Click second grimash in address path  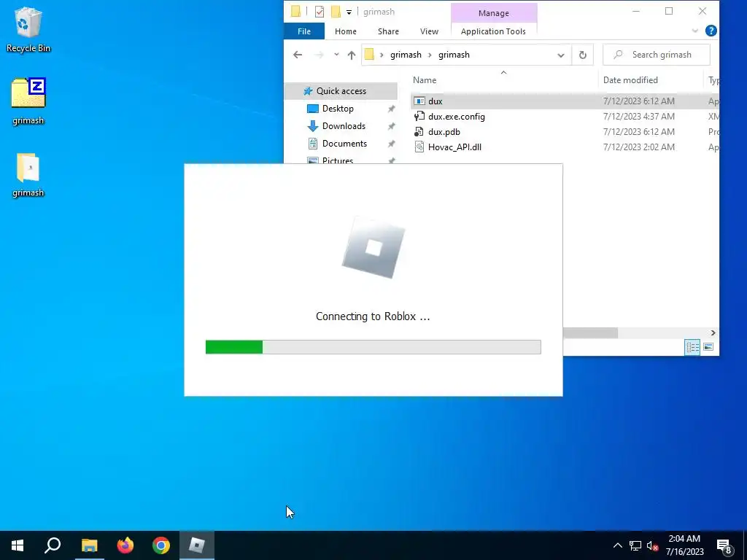point(454,55)
